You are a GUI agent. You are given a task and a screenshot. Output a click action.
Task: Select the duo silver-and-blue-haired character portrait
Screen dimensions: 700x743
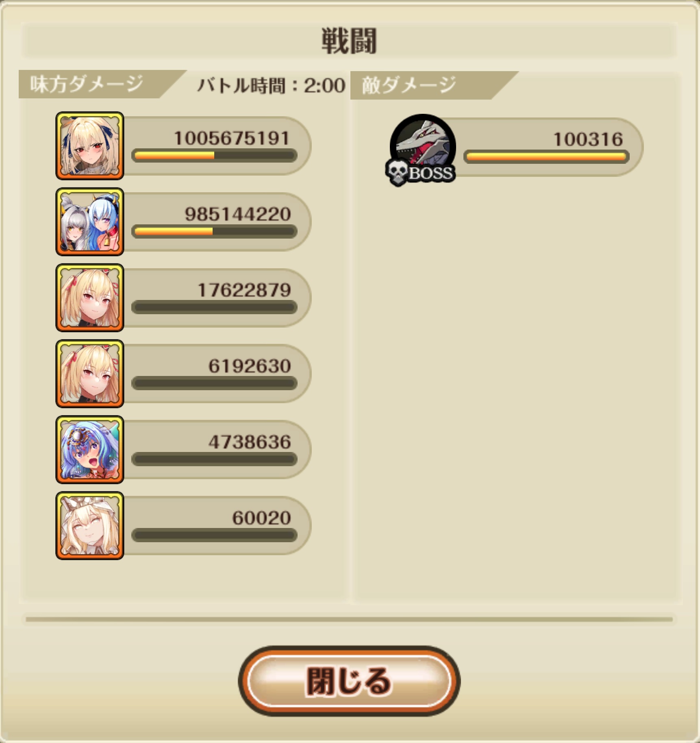(x=89, y=222)
